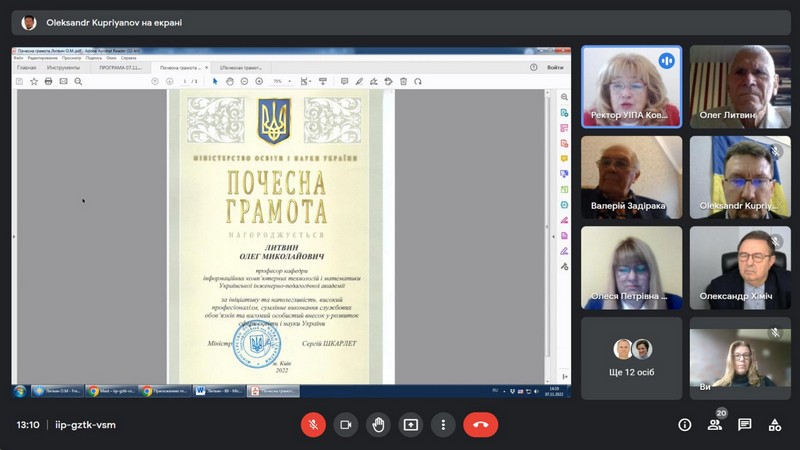Select the Ректор УІПА participant tile
This screenshot has width=800, height=450.
coord(632,86)
